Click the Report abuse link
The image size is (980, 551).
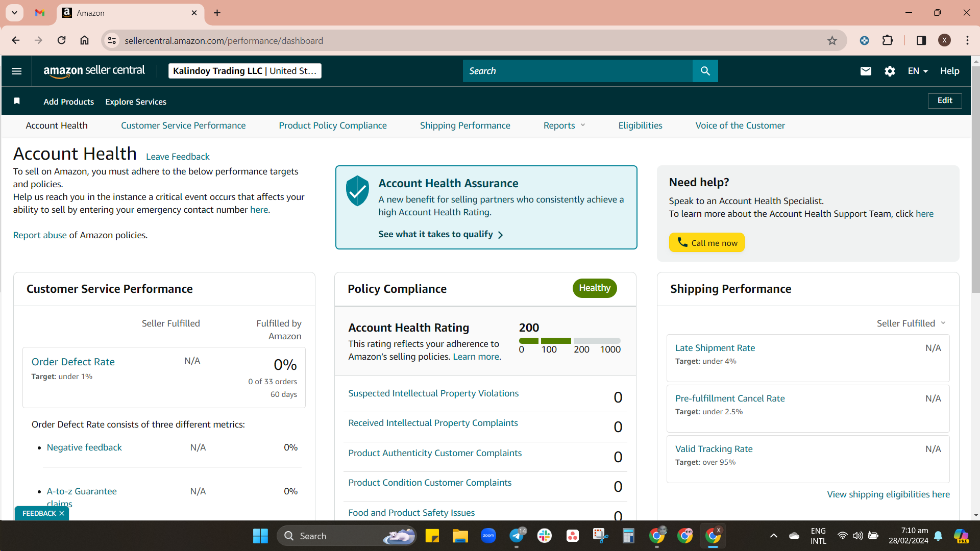[x=40, y=235]
